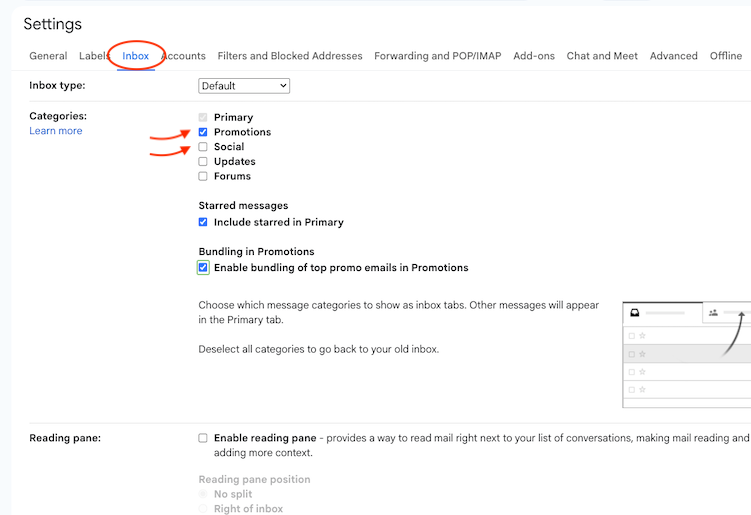Select the Inbox settings tab
This screenshot has width=751, height=515.
pyautogui.click(x=136, y=56)
